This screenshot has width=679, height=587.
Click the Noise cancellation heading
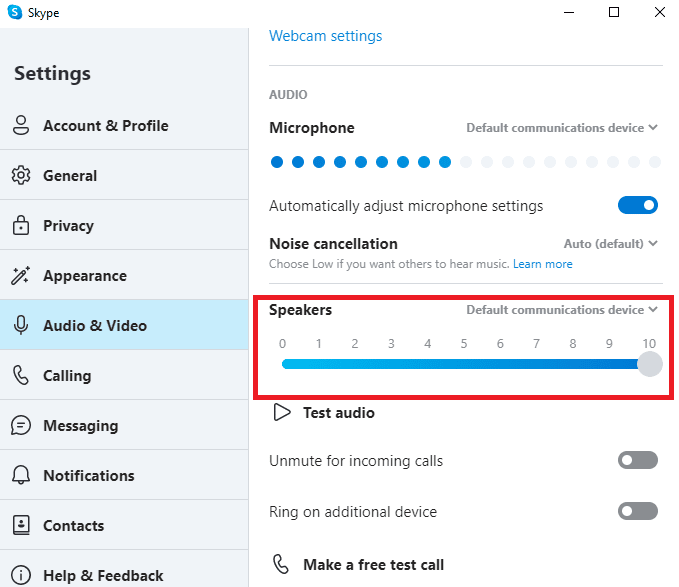point(333,244)
